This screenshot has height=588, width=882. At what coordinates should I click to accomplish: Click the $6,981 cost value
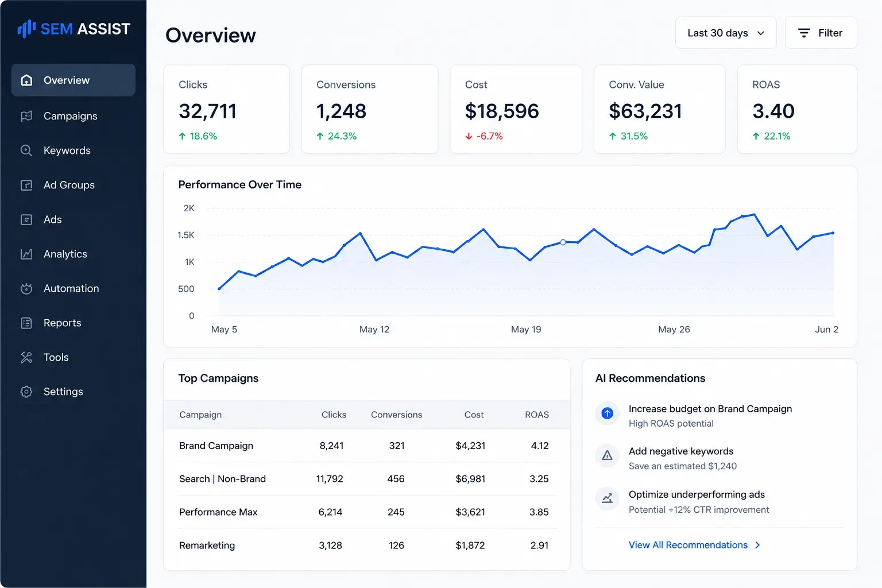(x=470, y=479)
